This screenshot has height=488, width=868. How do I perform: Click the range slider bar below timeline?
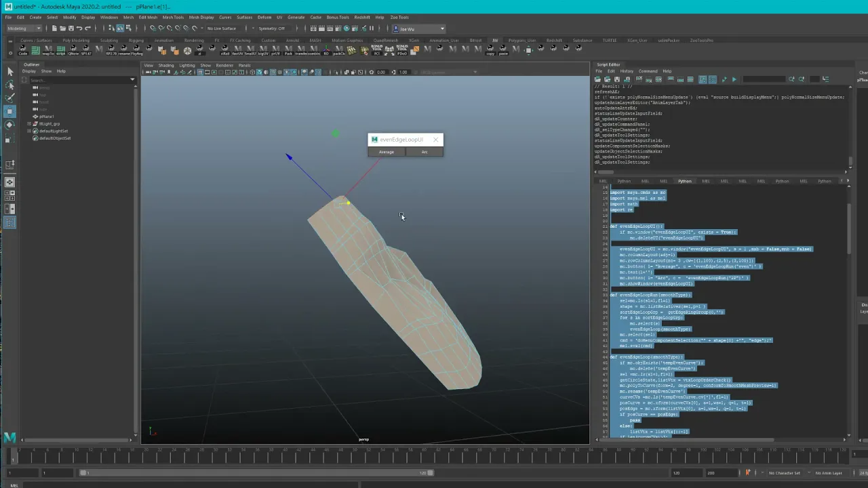[256, 473]
